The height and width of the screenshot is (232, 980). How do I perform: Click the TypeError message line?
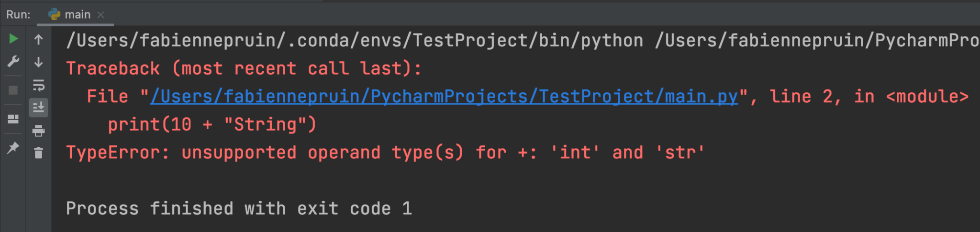click(x=385, y=153)
